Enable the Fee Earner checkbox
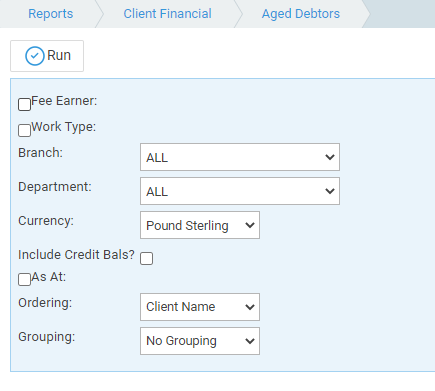This screenshot has width=435, height=391. pyautogui.click(x=24, y=104)
